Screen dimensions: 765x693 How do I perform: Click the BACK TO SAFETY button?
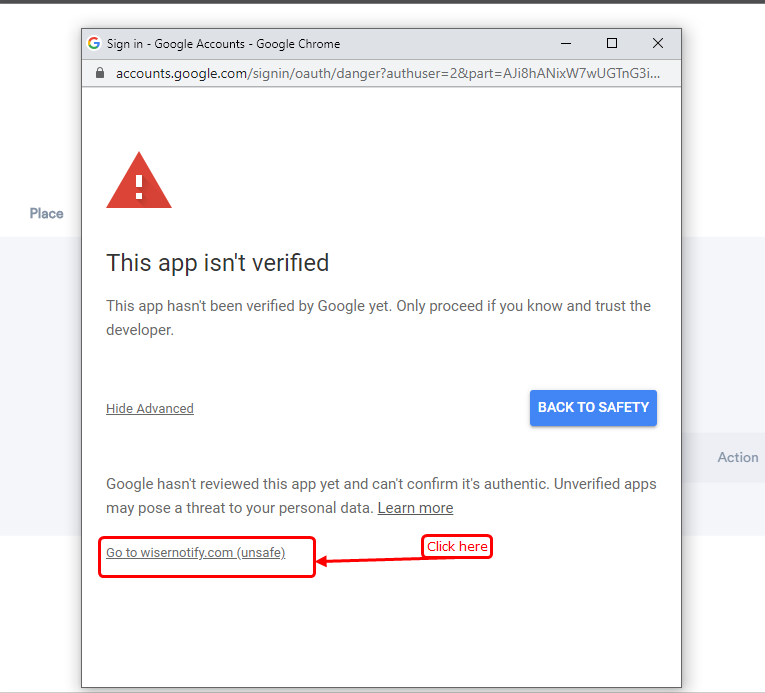tap(593, 408)
